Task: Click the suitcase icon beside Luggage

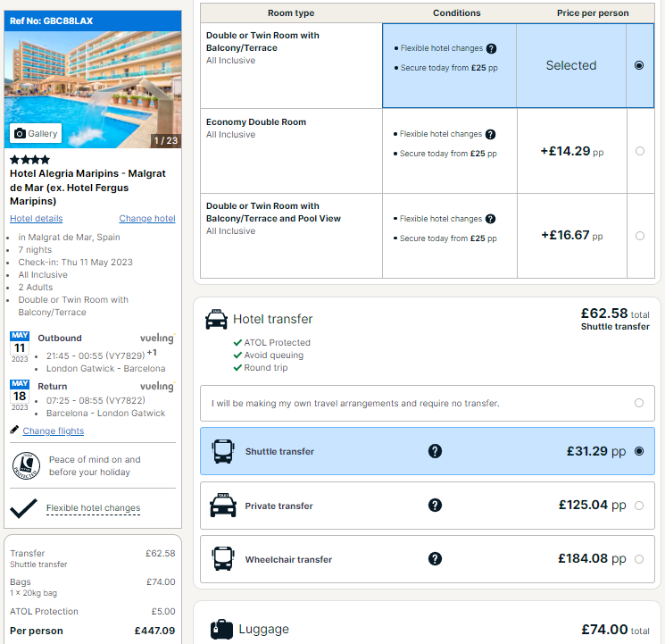Action: point(221,629)
